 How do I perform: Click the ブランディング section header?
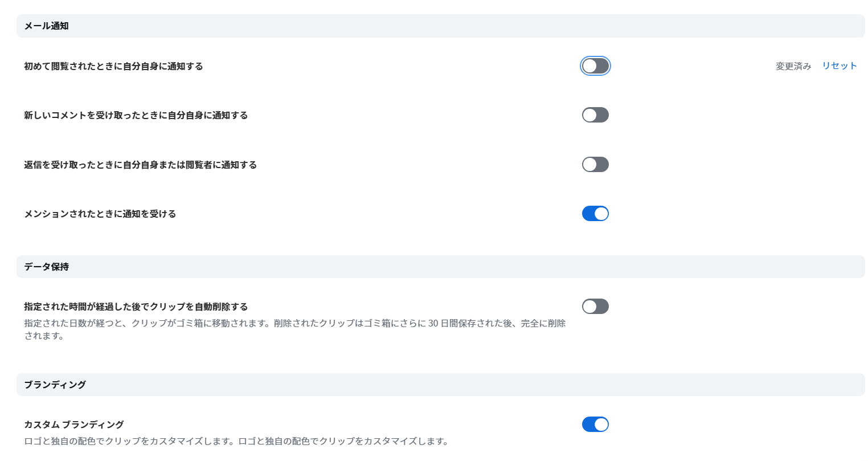pyautogui.click(x=55, y=385)
